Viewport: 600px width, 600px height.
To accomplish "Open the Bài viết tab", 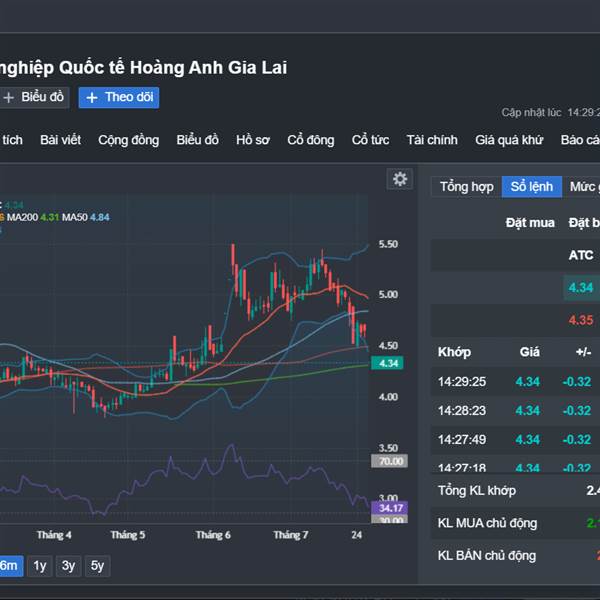I will pos(60,140).
